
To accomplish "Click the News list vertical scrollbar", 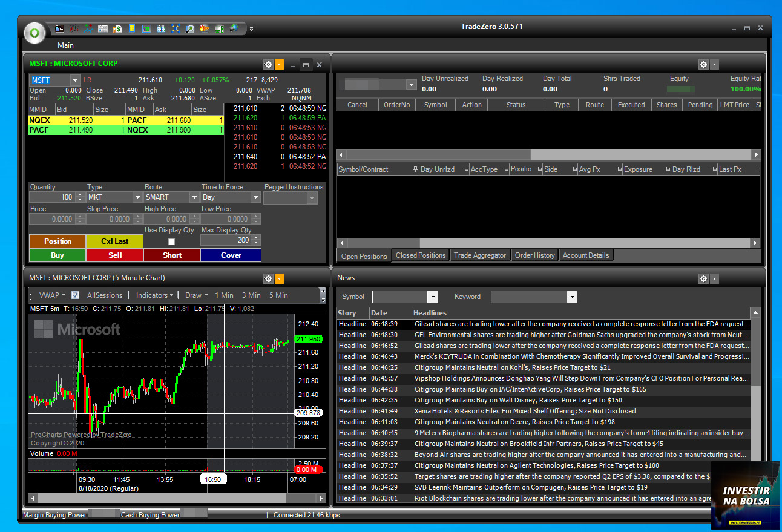I will click(755, 406).
